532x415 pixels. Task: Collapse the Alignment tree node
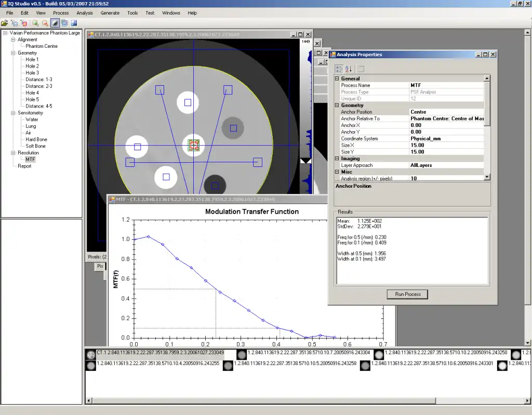(x=13, y=40)
